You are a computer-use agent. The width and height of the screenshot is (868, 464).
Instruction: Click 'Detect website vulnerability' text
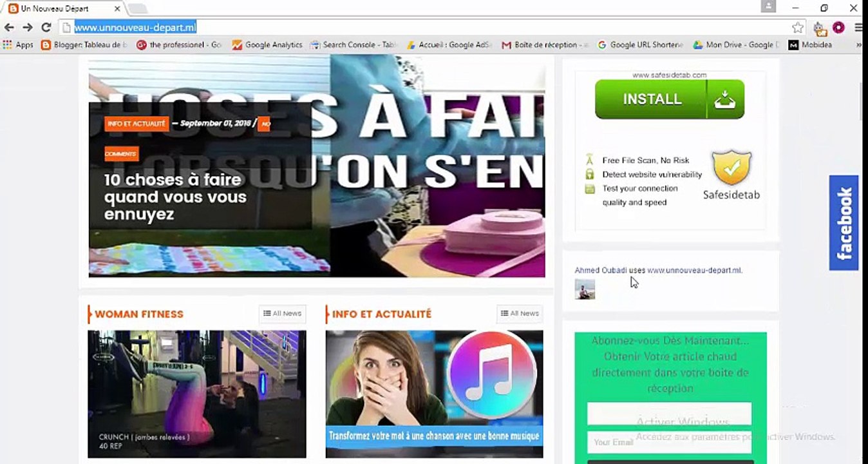click(x=652, y=175)
